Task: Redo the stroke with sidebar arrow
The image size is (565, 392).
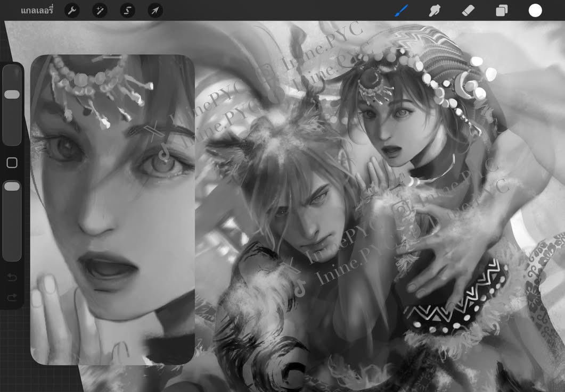Action: coord(12,297)
